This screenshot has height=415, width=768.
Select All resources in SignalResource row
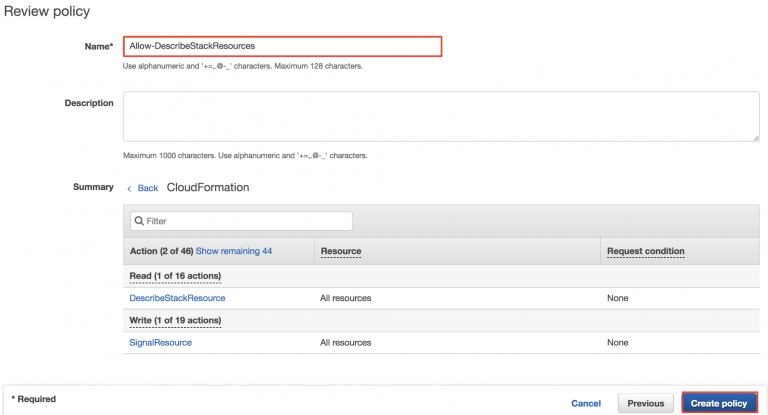pyautogui.click(x=347, y=342)
